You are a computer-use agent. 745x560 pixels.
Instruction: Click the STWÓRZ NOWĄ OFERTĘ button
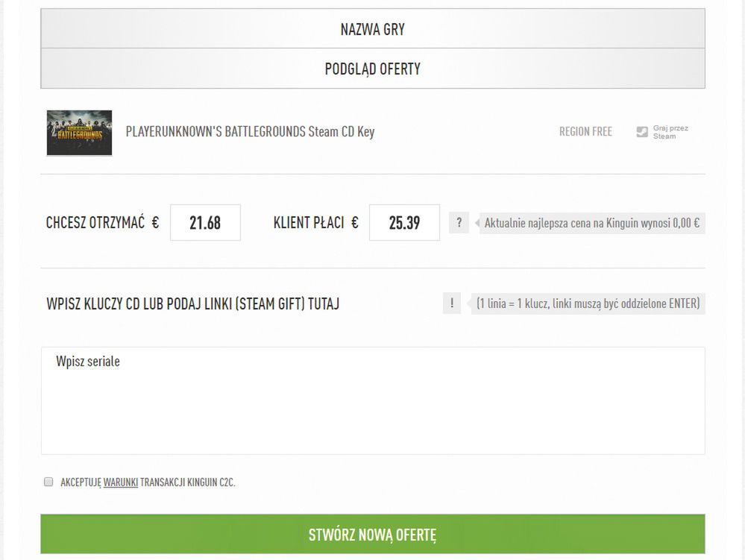coord(373,534)
